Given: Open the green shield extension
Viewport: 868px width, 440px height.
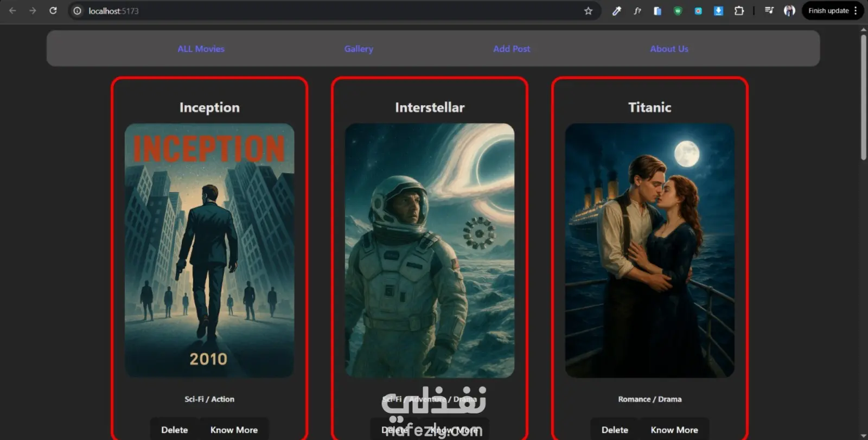Looking at the screenshot, I should click(x=678, y=11).
